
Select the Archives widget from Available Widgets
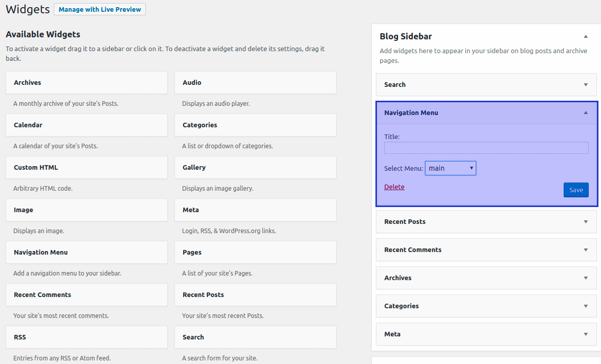tap(86, 82)
